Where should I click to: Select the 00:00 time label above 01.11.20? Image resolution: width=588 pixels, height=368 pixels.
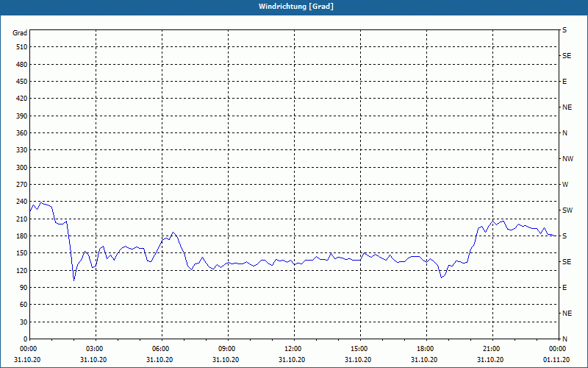click(558, 349)
